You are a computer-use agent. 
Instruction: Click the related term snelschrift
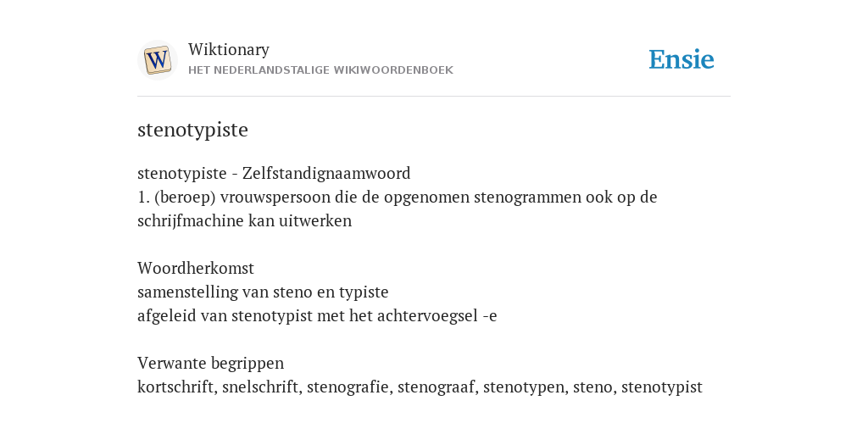[260, 387]
